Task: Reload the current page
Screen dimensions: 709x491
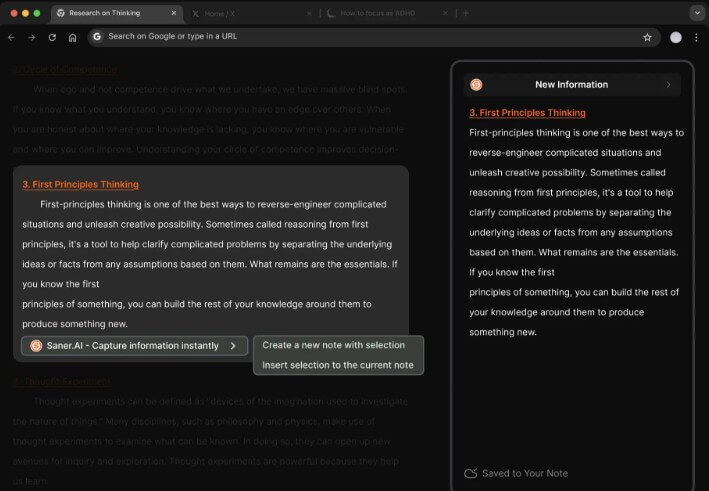Action: pos(52,38)
